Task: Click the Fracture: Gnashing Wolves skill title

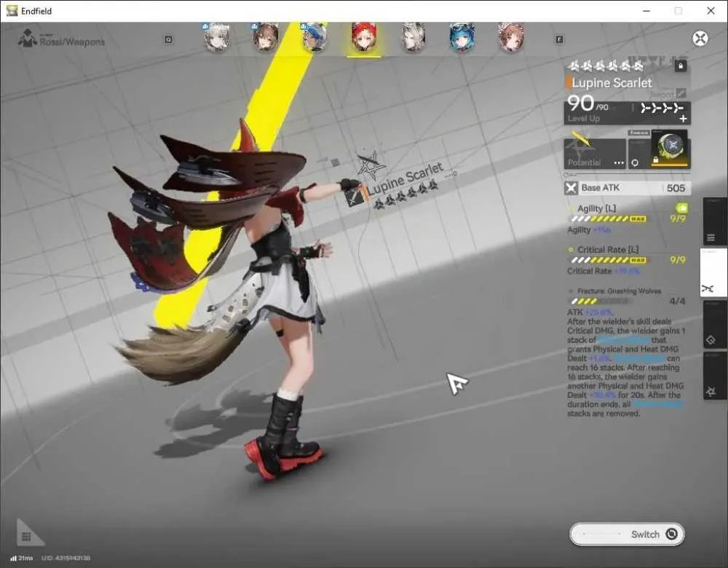Action: pyautogui.click(x=619, y=291)
